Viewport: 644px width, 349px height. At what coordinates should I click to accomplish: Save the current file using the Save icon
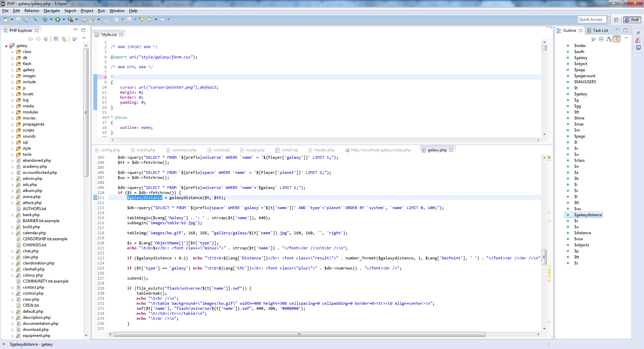pos(18,19)
